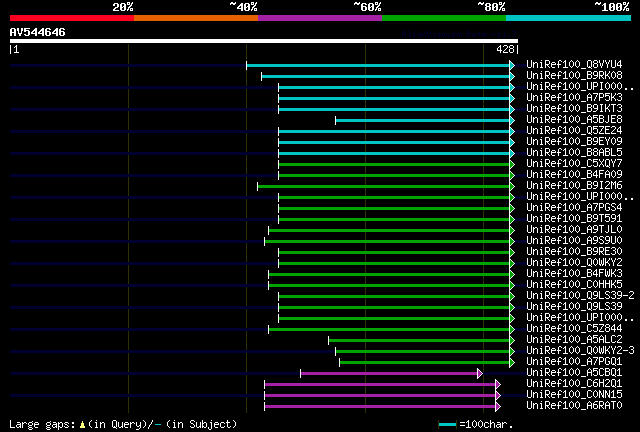Open the UniRef100_Q8VYU4 hit label

pos(574,64)
